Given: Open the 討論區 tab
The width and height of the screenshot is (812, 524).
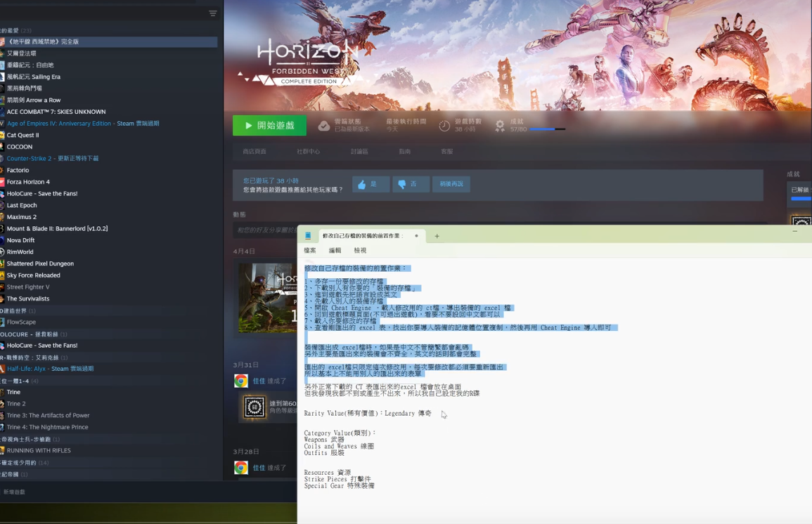Looking at the screenshot, I should coord(359,152).
